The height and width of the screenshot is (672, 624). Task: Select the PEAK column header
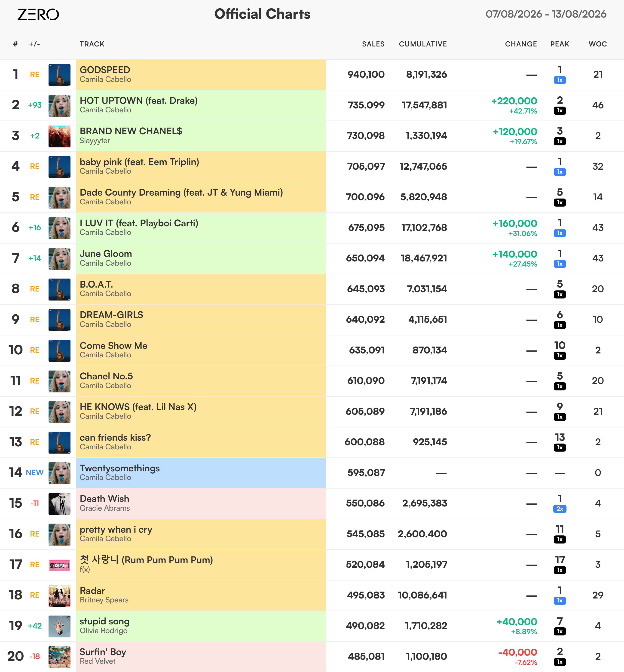point(560,44)
